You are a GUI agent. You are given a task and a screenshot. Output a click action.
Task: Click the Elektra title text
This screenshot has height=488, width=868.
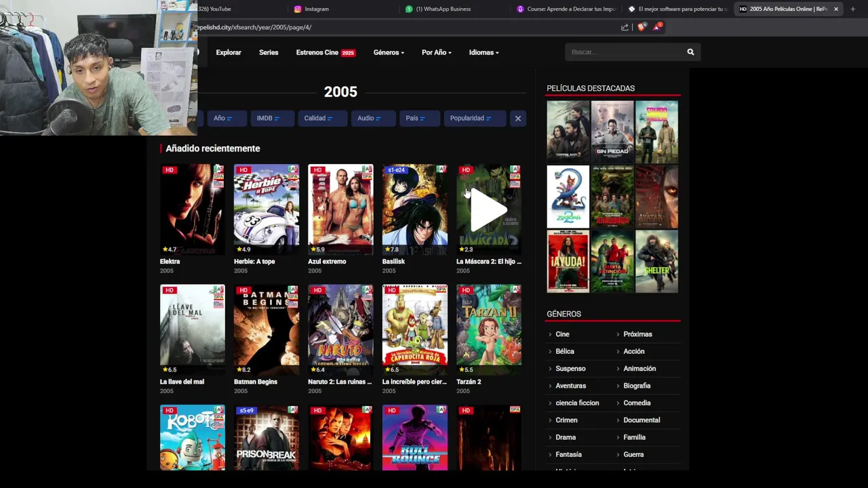click(170, 262)
